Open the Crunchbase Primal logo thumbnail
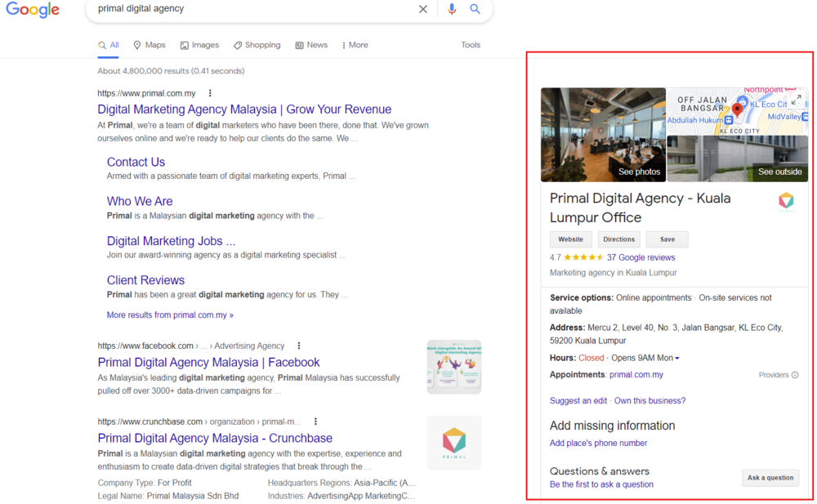817x504 pixels. [453, 443]
